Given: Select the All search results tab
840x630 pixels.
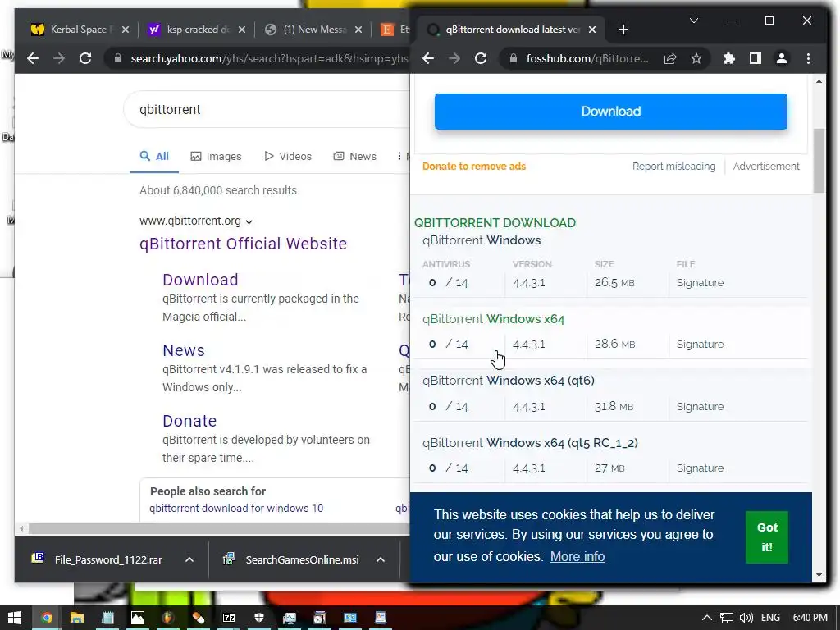Looking at the screenshot, I should tap(154, 157).
